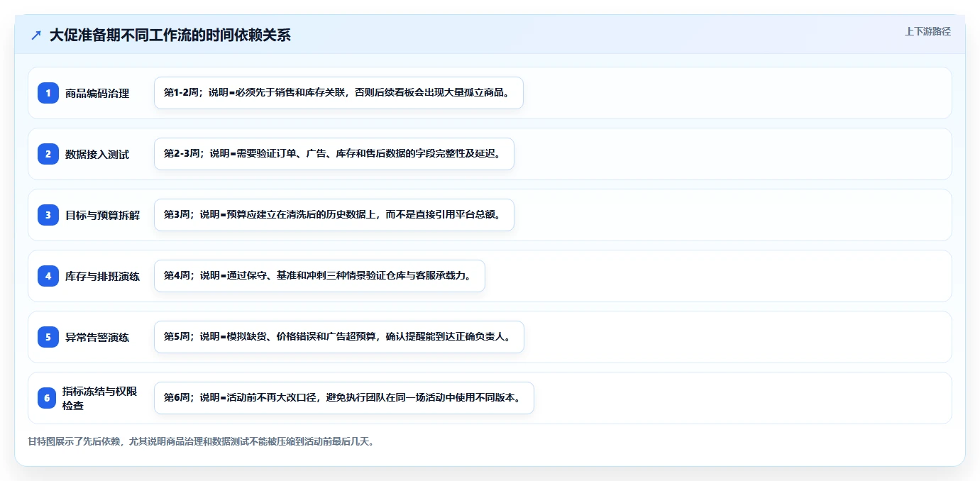Select step badge number 5
980x481 pixels.
point(48,337)
